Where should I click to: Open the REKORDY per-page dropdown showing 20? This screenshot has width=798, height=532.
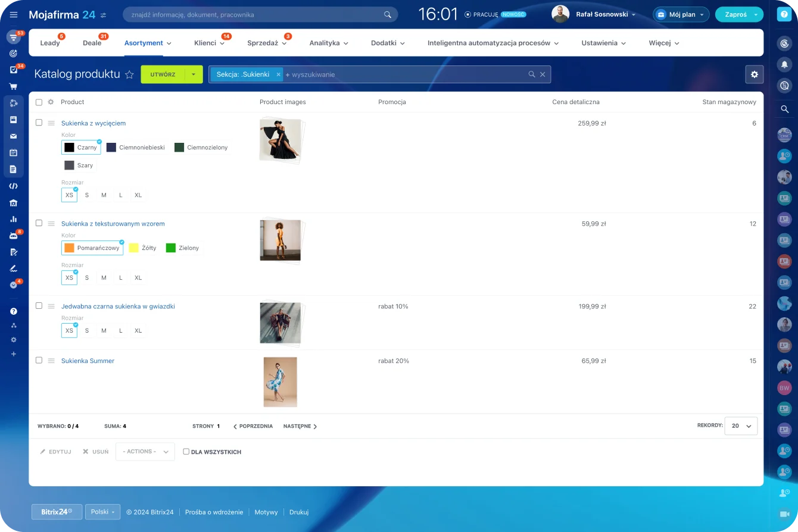point(741,425)
